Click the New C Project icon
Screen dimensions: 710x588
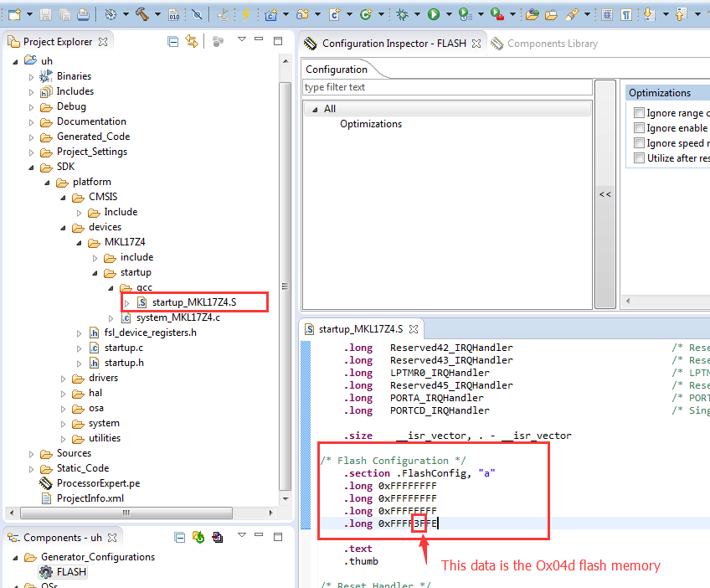270,14
